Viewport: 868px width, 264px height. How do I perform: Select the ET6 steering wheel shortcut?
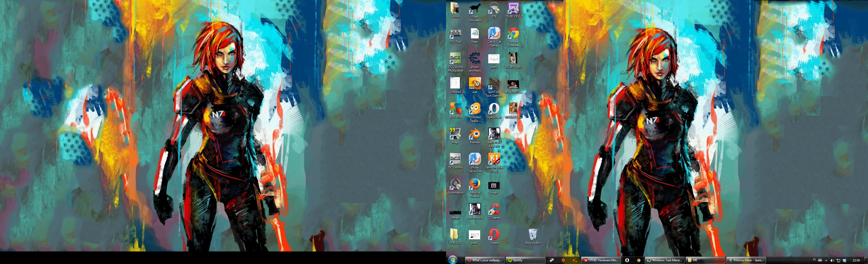494,10
